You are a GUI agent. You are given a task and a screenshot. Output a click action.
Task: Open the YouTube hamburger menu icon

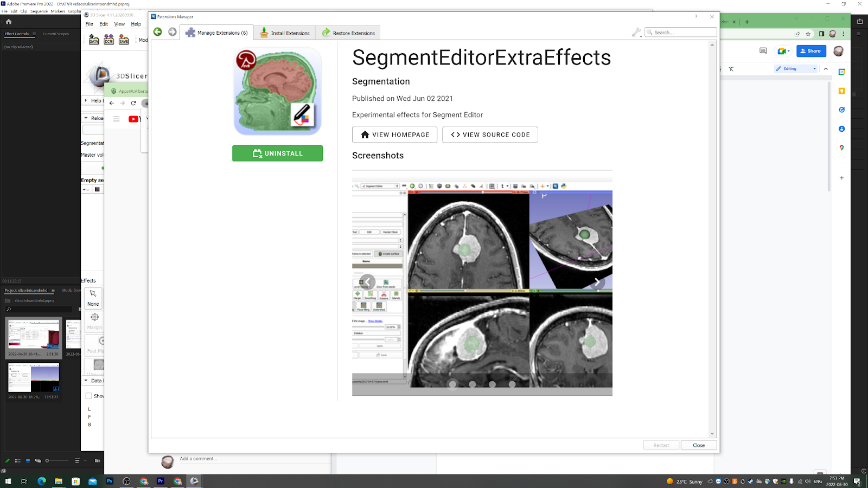tap(116, 119)
